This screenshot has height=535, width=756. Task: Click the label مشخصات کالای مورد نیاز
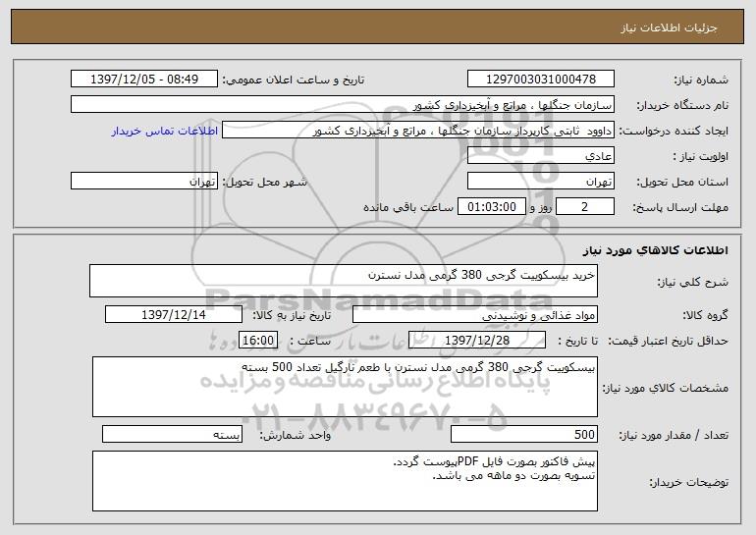pos(666,388)
